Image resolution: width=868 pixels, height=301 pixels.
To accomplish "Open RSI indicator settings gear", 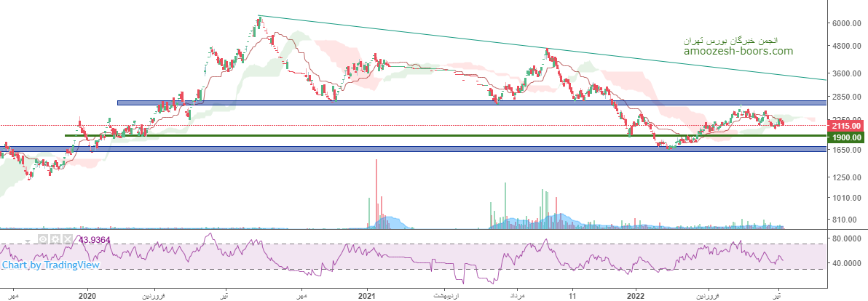I will tap(55, 239).
